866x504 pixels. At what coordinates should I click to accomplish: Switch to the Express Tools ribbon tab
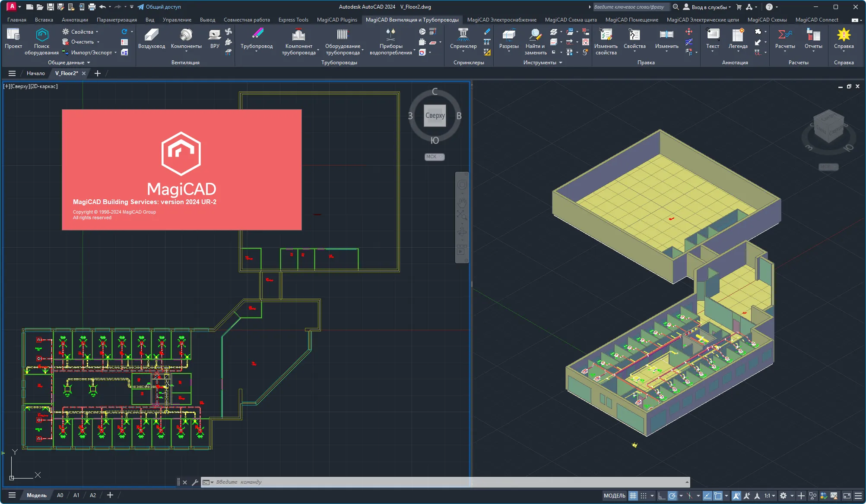(293, 20)
